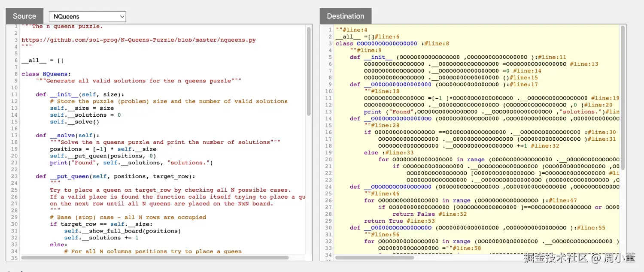This screenshot has width=644, height=272.
Task: Click the "__all__ = []" source line
Action: coord(43,60)
